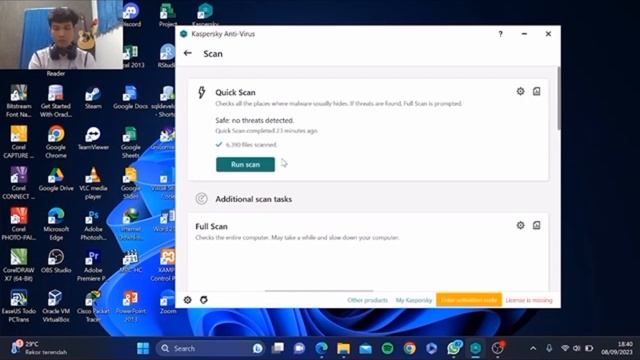This screenshot has height=360, width=640.
Task: Show hidden system tray icons
Action: tap(533, 348)
